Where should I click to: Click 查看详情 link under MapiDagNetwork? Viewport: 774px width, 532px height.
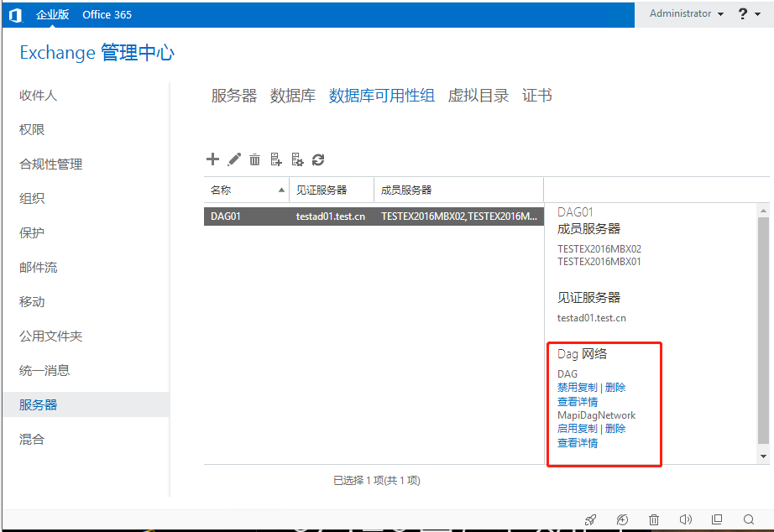(x=578, y=443)
